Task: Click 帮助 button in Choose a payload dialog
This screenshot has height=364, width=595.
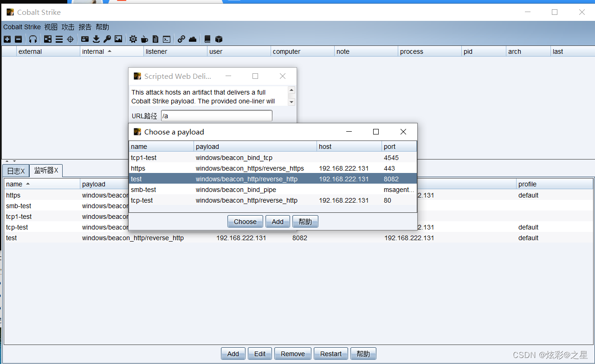Action: [305, 222]
